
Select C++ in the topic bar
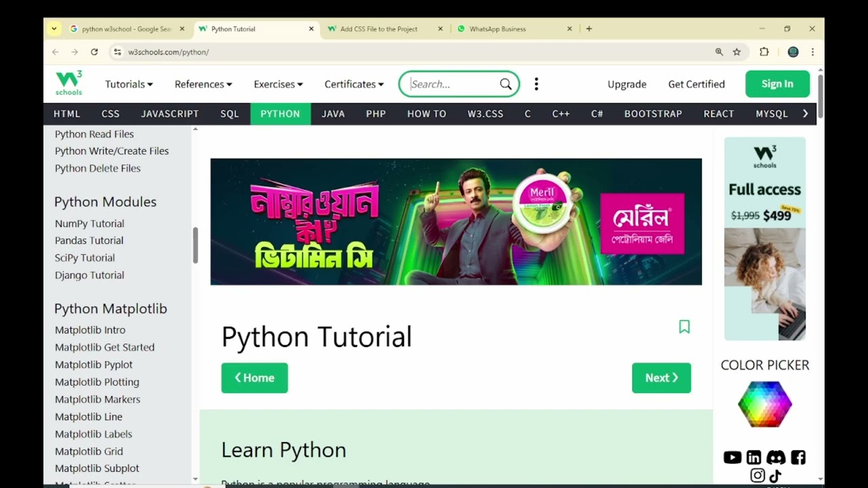pos(561,114)
